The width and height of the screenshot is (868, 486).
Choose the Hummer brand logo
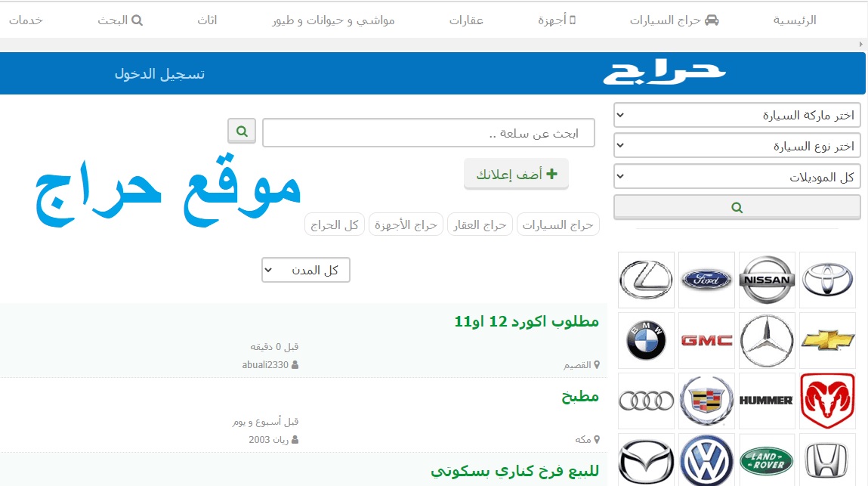click(x=767, y=401)
